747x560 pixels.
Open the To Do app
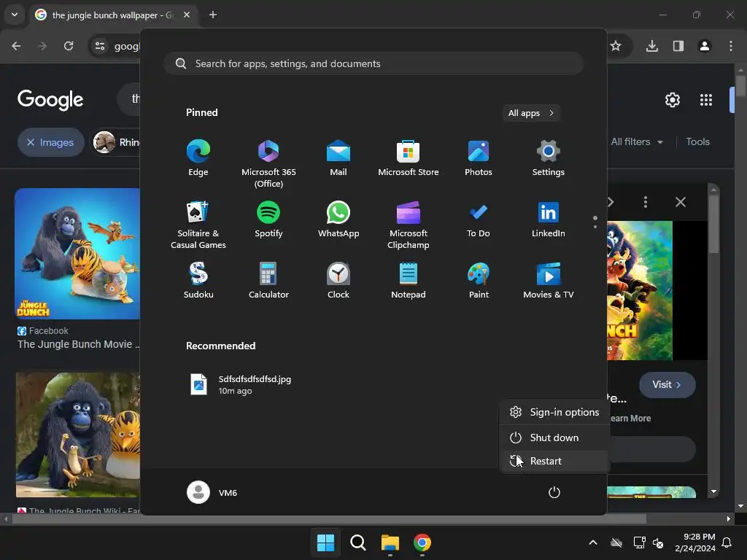click(x=479, y=219)
